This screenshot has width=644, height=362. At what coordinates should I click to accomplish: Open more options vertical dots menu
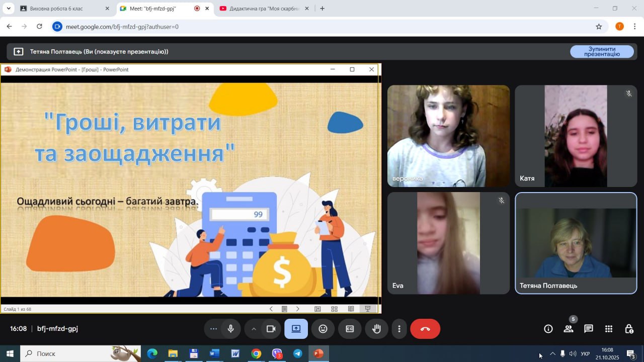pyautogui.click(x=399, y=329)
